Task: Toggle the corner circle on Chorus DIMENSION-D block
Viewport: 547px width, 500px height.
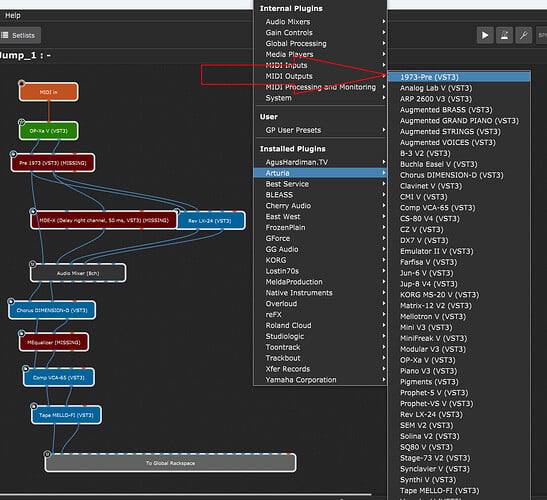Action: click(x=11, y=301)
